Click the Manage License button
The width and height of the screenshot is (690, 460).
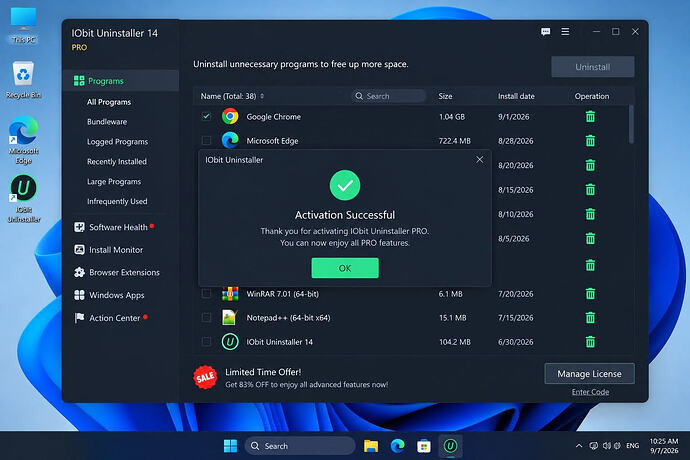589,374
